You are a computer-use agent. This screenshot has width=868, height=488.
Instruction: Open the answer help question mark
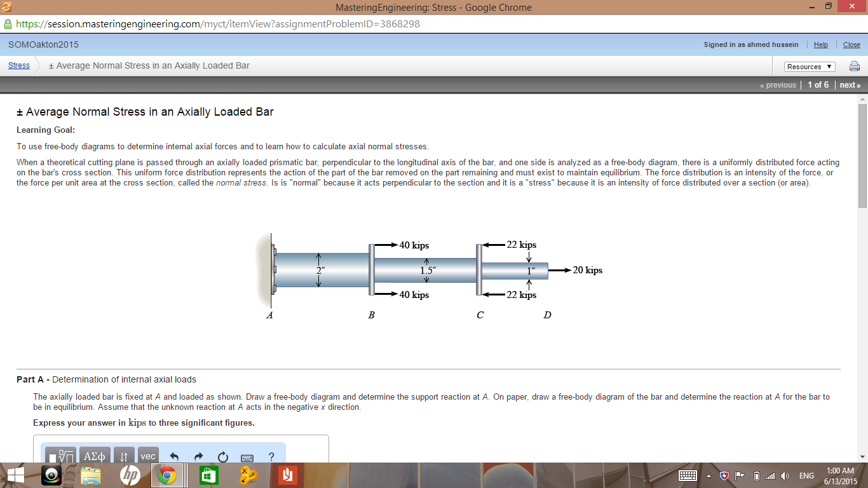[x=271, y=456]
